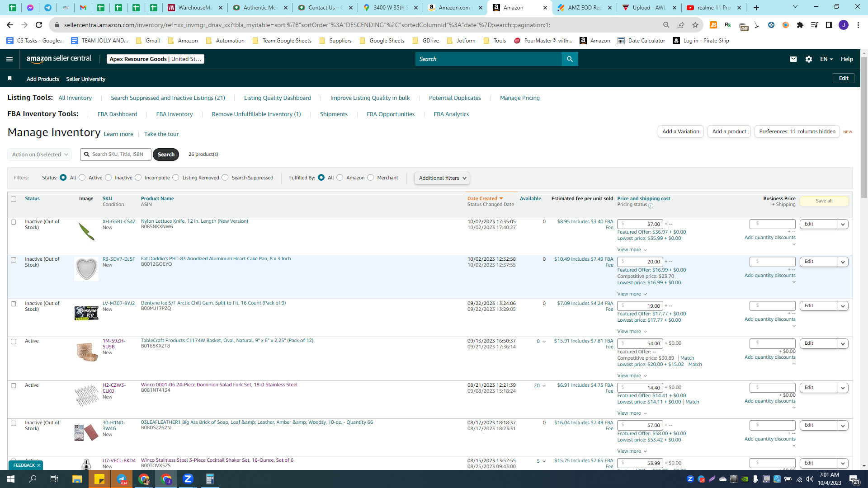Click the black Search inventory button

166,155
